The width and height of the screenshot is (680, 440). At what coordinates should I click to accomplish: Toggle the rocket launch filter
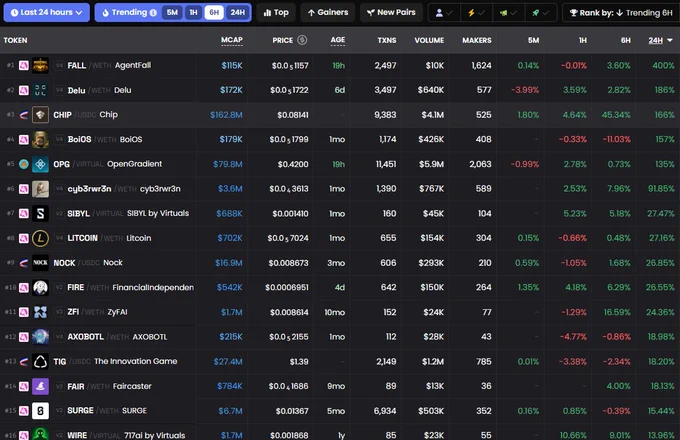point(540,13)
